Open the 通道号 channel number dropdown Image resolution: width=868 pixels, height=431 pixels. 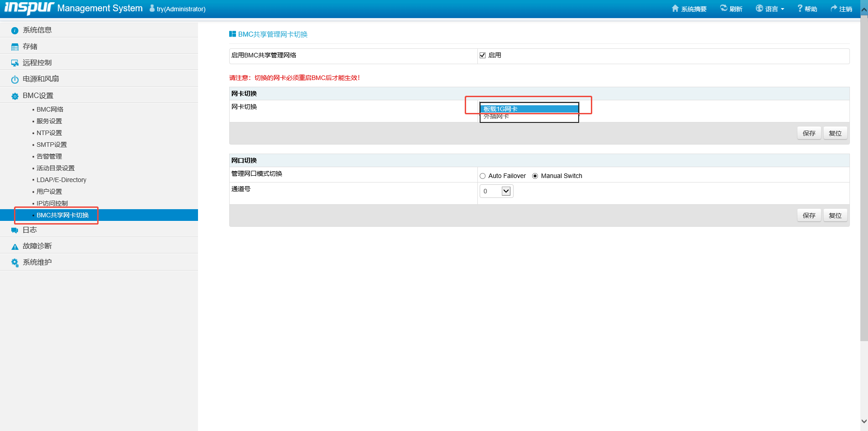coord(506,192)
